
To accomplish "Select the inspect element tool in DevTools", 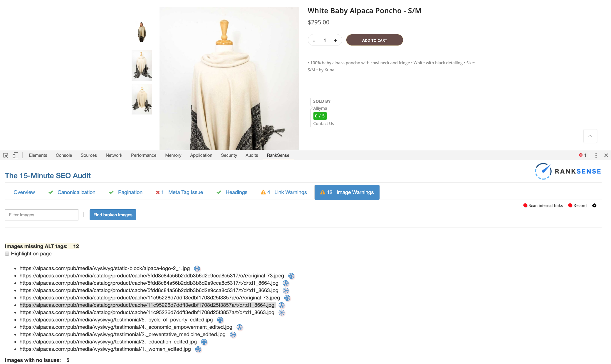I will 6,155.
